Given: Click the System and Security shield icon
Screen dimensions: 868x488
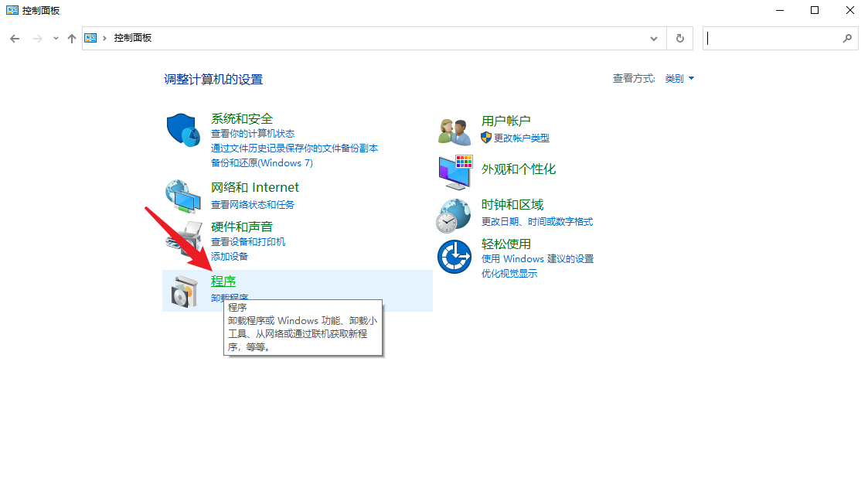Looking at the screenshot, I should point(183,129).
